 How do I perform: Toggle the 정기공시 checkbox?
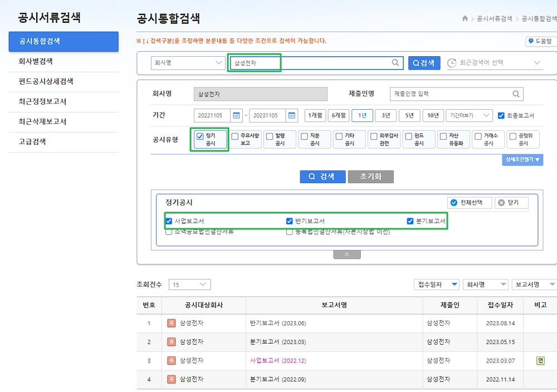[200, 136]
